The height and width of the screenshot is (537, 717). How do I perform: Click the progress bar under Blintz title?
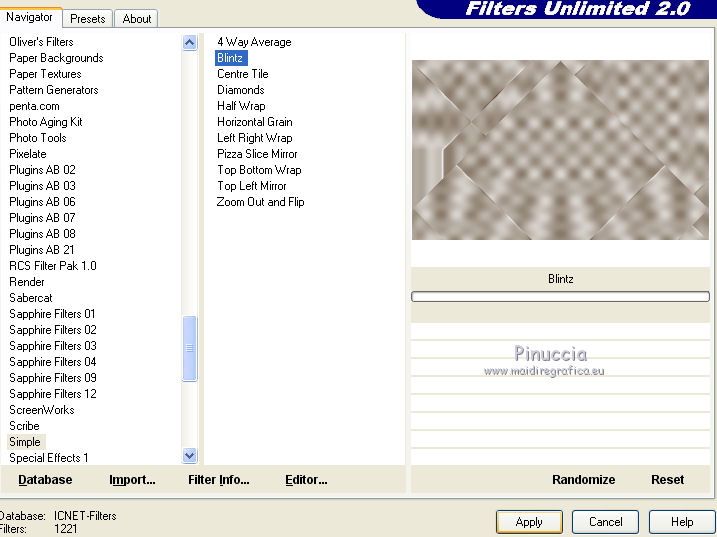(560, 296)
